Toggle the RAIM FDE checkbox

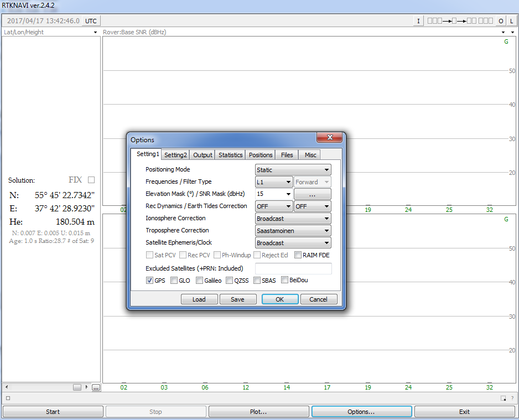click(x=298, y=255)
